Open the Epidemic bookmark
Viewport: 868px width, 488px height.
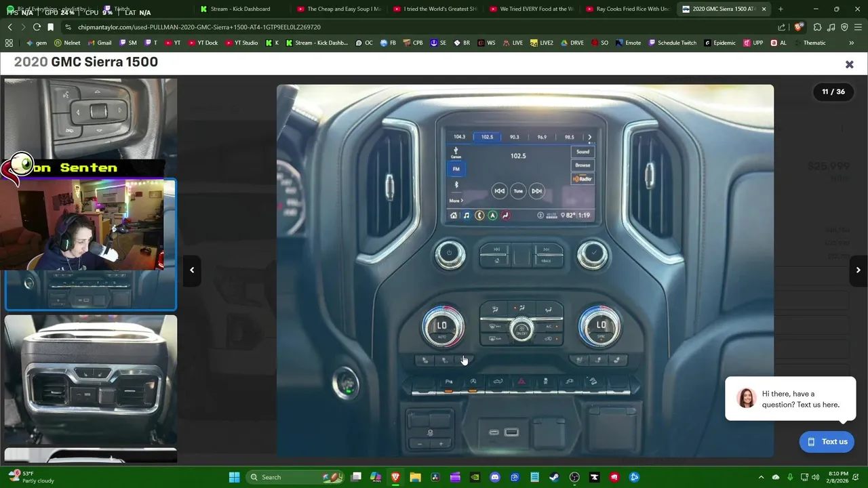pyautogui.click(x=719, y=43)
